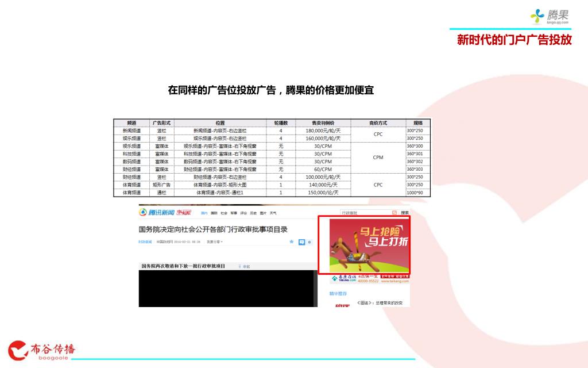The width and height of the screenshot is (588, 368).
Task: Click the 新闻频道 cell in the table
Action: 131,131
